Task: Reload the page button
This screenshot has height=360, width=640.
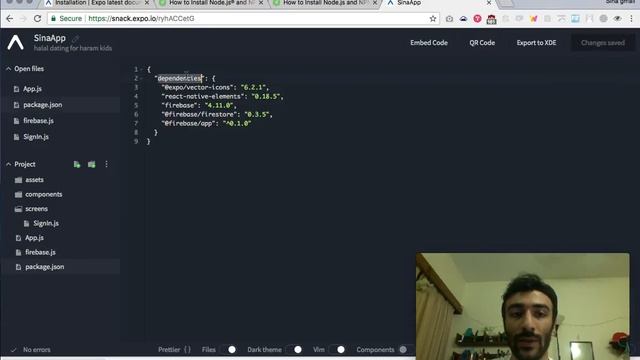Action: [37, 18]
